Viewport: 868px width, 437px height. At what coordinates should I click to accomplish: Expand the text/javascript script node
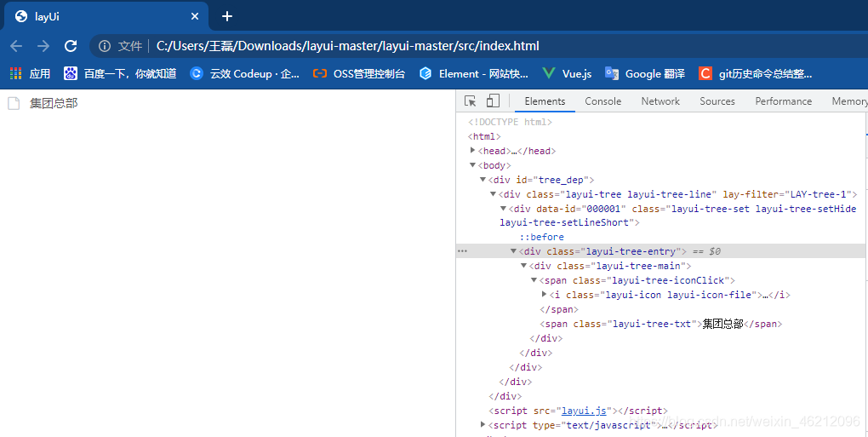483,425
